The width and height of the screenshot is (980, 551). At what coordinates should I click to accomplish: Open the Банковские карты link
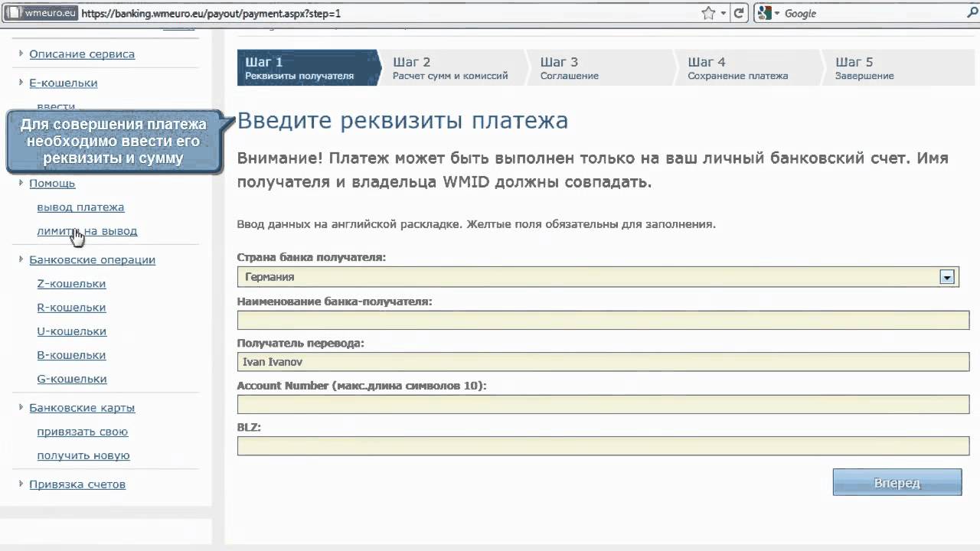click(x=82, y=408)
